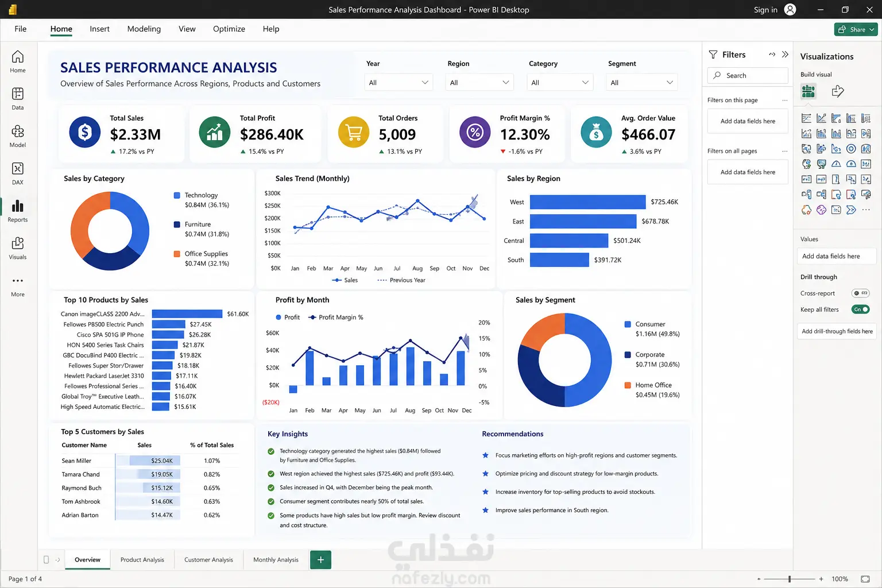The height and width of the screenshot is (588, 882).
Task: Open the File menu
Action: pos(21,29)
